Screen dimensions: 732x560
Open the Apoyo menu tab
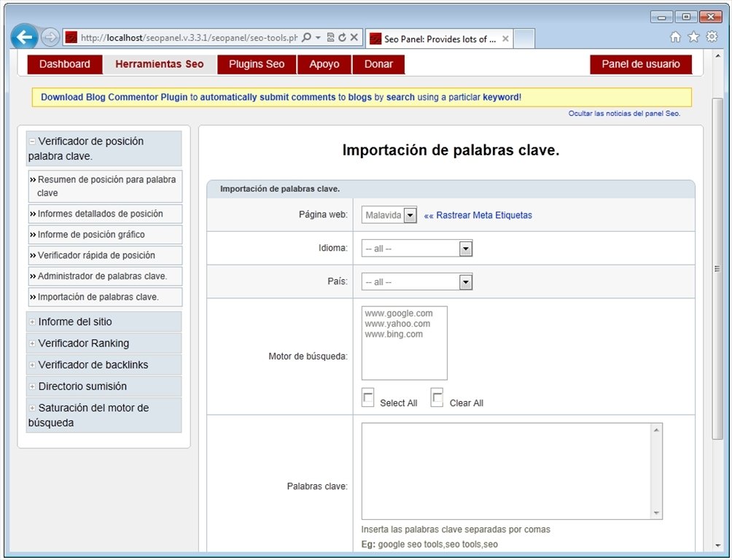tap(324, 64)
